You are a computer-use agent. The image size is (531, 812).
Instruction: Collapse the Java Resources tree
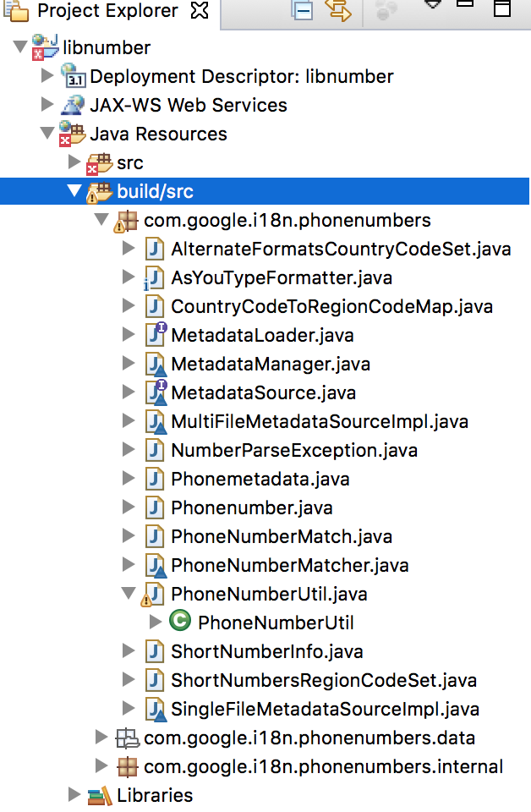(x=47, y=134)
